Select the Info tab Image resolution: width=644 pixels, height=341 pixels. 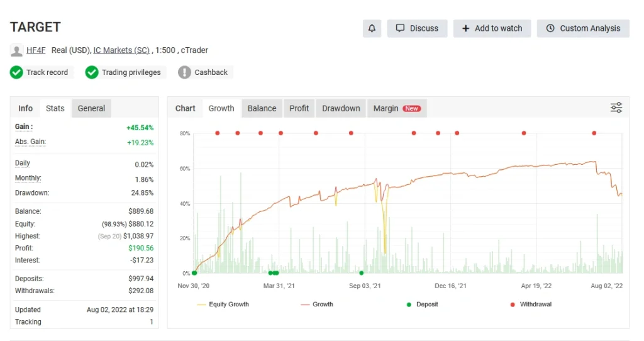[x=25, y=108]
